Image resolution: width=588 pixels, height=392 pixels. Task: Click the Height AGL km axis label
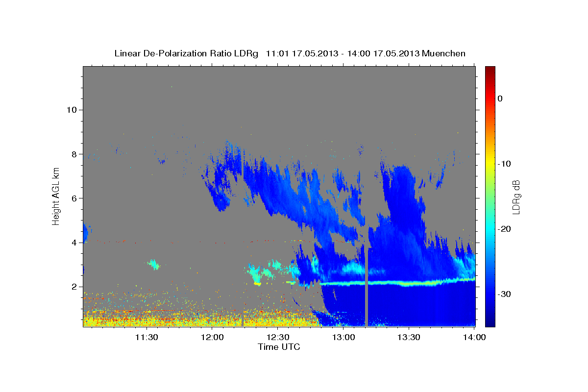[56, 196]
